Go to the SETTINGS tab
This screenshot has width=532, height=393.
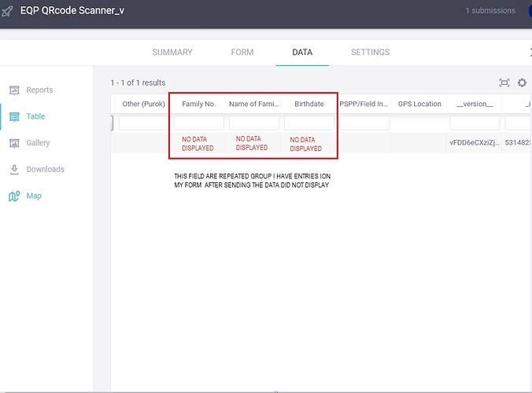click(x=370, y=53)
